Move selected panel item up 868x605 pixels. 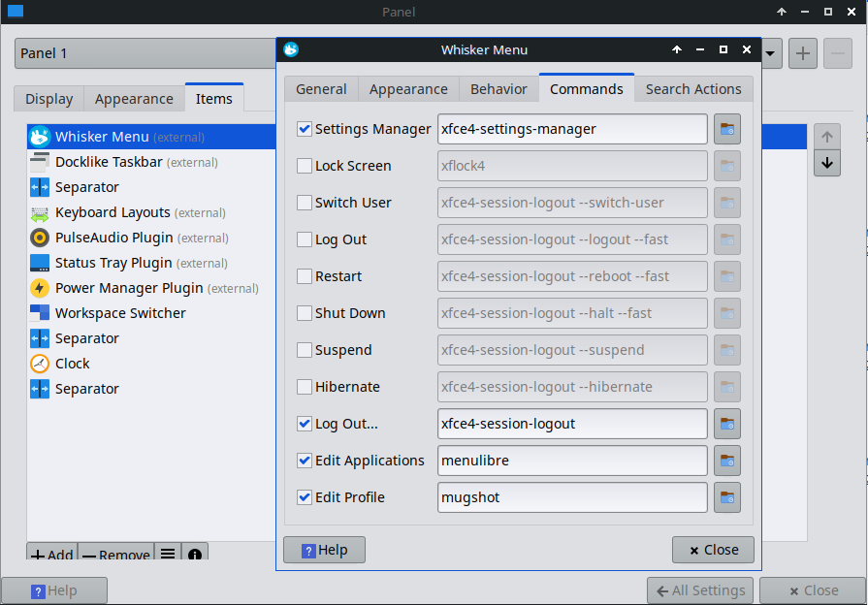(x=827, y=137)
